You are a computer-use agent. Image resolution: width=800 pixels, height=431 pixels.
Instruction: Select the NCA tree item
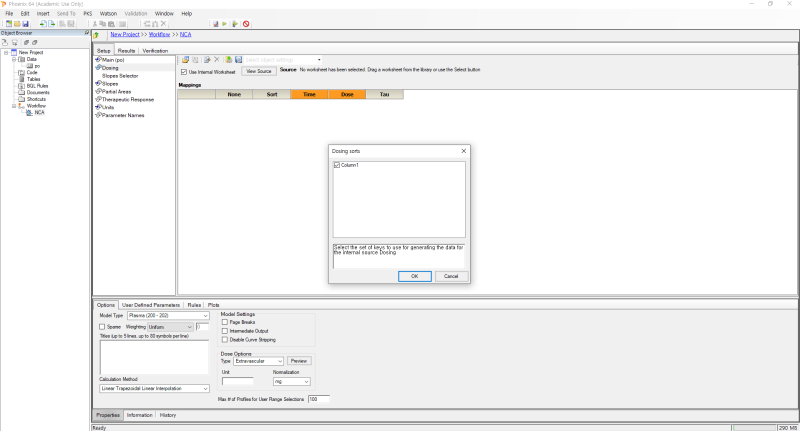tap(39, 113)
